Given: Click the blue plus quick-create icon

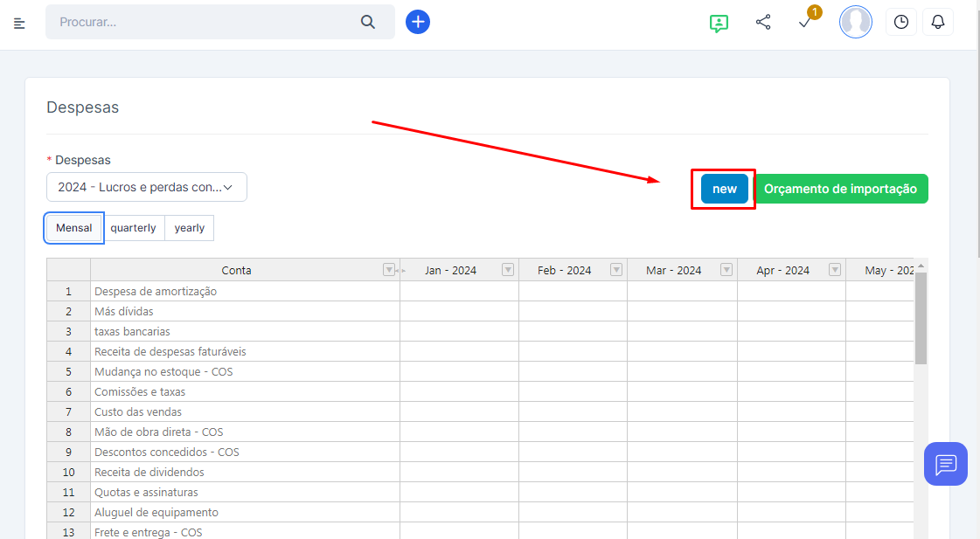Looking at the screenshot, I should tap(418, 22).
